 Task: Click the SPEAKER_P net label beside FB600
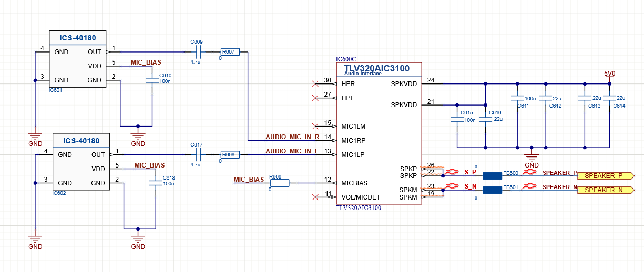(x=560, y=172)
